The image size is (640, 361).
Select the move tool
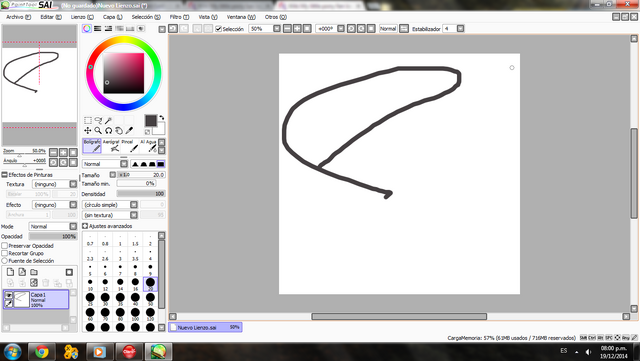coord(88,131)
